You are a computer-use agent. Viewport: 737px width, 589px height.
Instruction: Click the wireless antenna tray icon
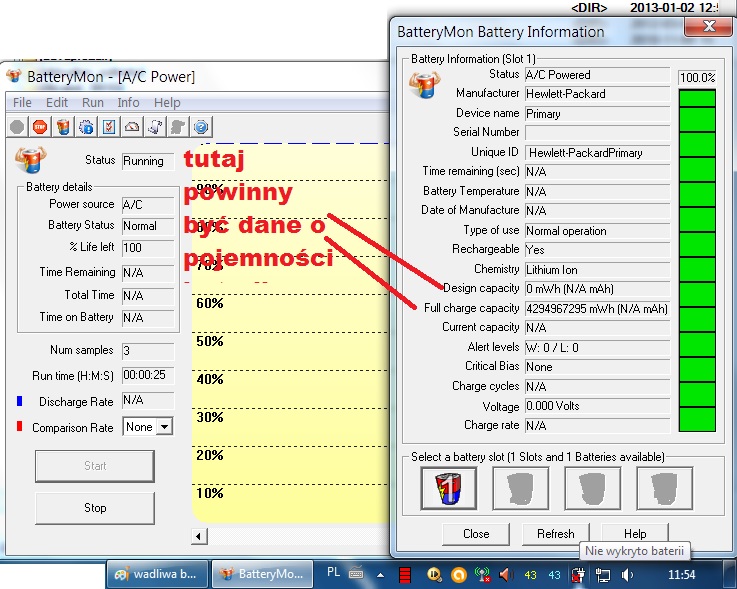tap(482, 574)
